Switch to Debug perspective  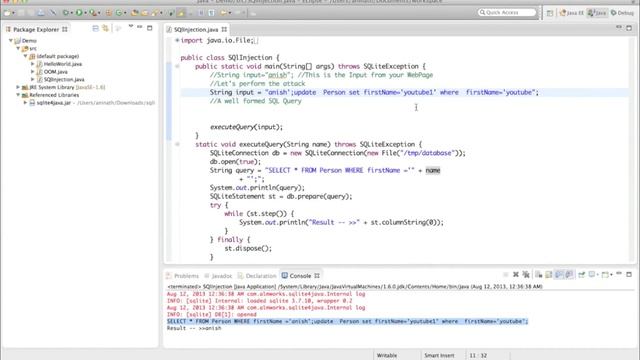click(x=622, y=13)
